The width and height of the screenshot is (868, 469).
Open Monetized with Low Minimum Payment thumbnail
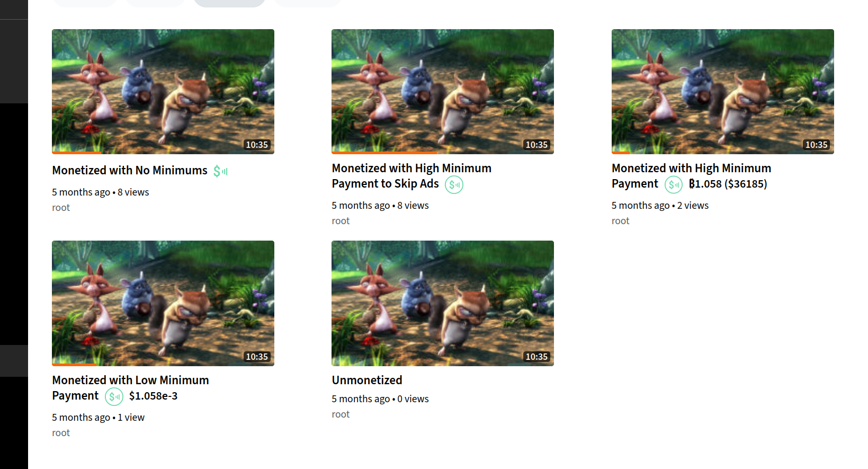(x=163, y=303)
